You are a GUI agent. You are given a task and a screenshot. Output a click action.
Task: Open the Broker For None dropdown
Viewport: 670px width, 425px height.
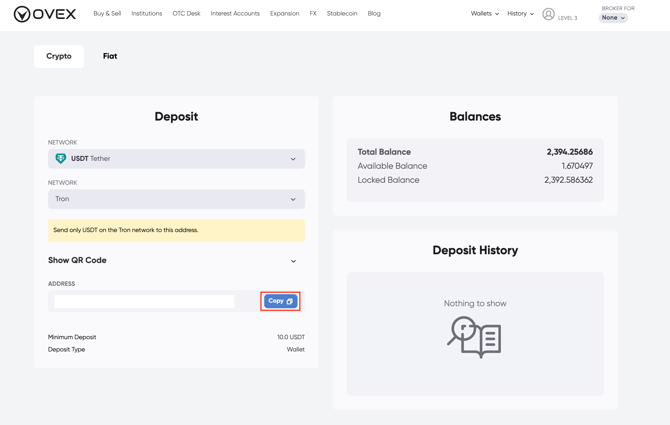(613, 18)
